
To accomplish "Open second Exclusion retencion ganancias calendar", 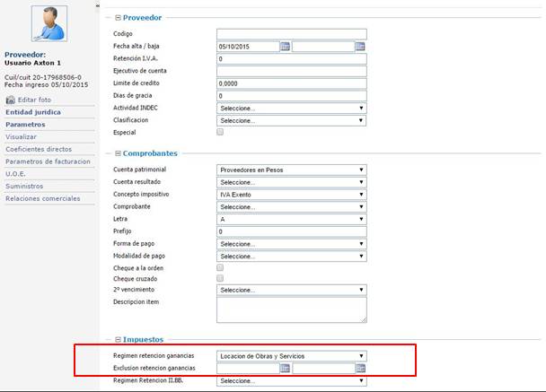I will pyautogui.click(x=360, y=368).
